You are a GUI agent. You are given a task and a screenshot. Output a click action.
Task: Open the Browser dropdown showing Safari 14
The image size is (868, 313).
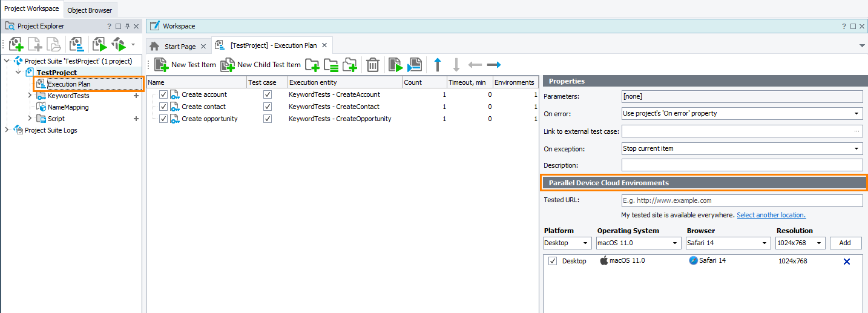tap(727, 243)
